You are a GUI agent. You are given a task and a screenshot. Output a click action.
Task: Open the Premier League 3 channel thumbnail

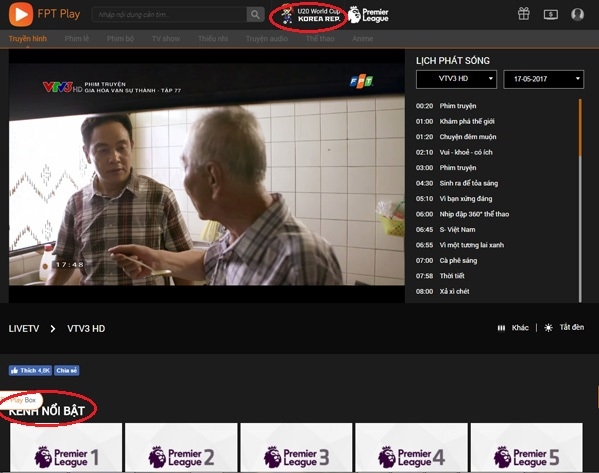click(x=296, y=447)
